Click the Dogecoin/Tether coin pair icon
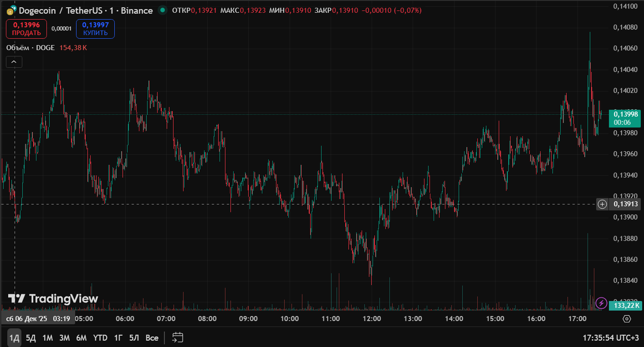 10,10
